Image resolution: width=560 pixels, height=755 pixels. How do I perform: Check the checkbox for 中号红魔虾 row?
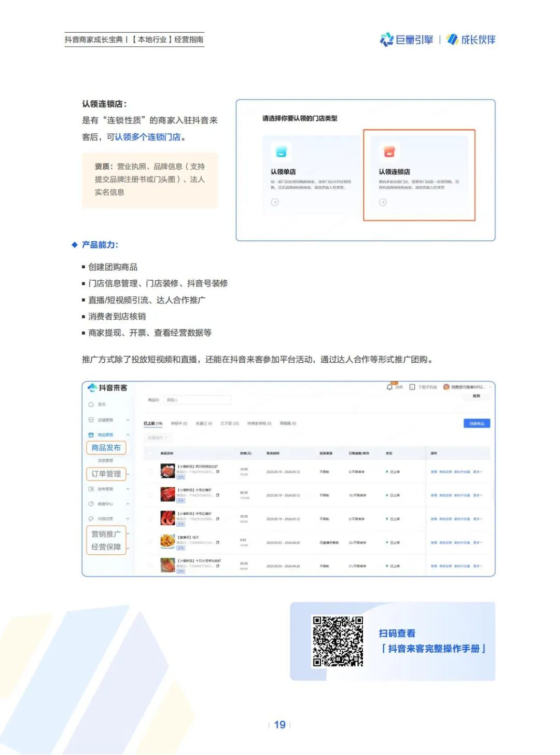150,519
